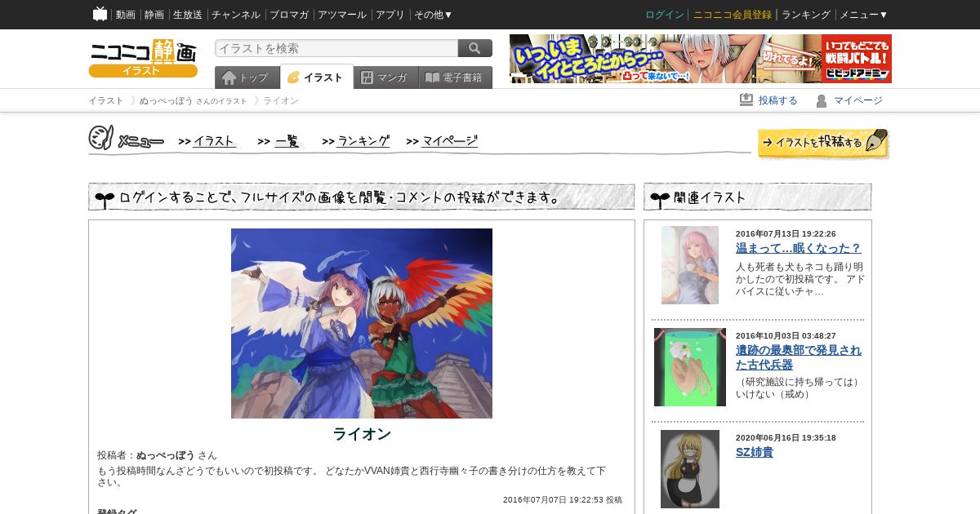Click >>一覧 menu link
Viewport: 980px width, 514px height.
[279, 141]
